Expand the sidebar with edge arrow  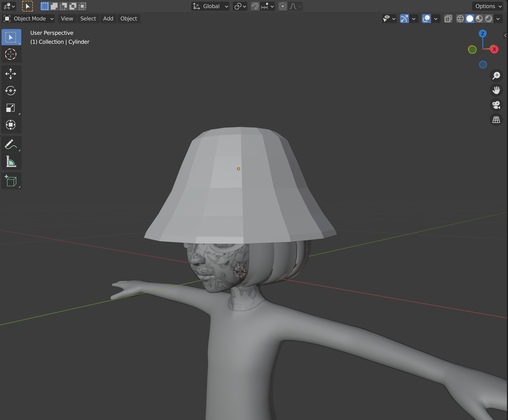505,36
